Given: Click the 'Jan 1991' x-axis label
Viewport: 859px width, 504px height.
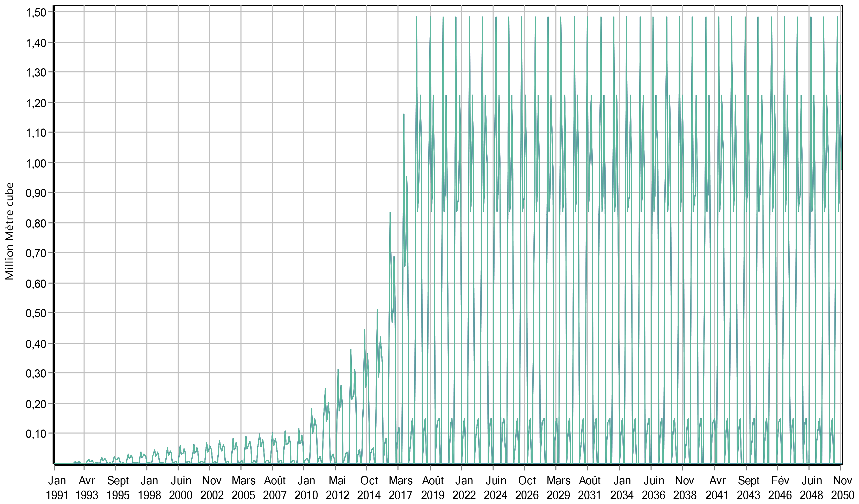Looking at the screenshot, I should 57,488.
